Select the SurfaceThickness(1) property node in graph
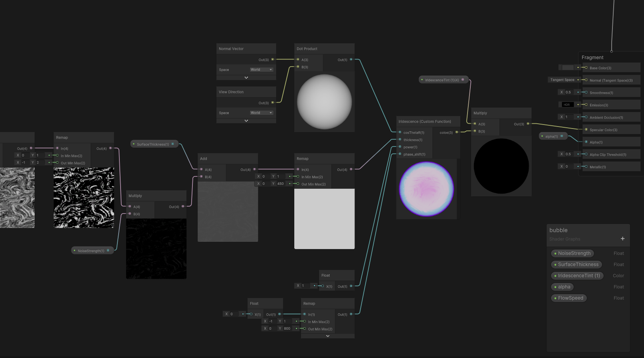 click(153, 144)
